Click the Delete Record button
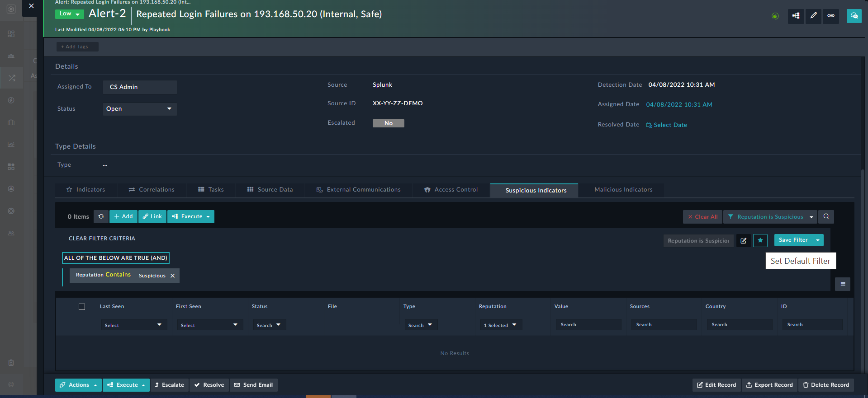This screenshot has width=868, height=398. 826,385
